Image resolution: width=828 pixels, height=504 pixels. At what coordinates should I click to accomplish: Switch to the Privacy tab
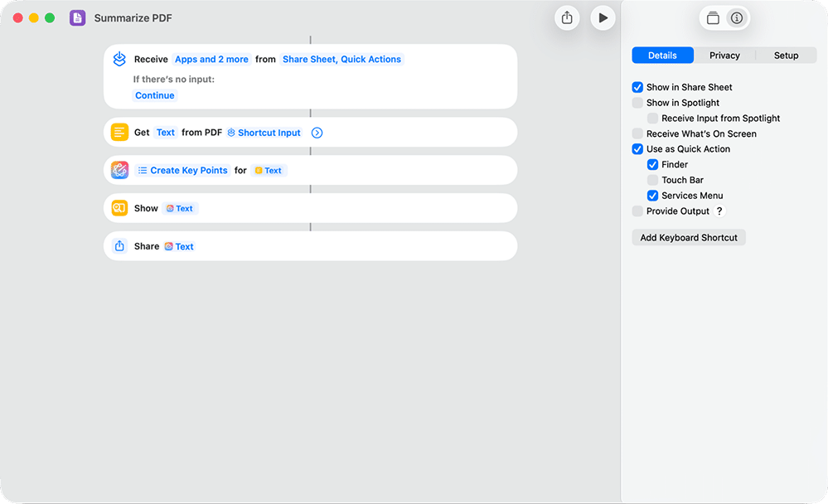coord(724,55)
